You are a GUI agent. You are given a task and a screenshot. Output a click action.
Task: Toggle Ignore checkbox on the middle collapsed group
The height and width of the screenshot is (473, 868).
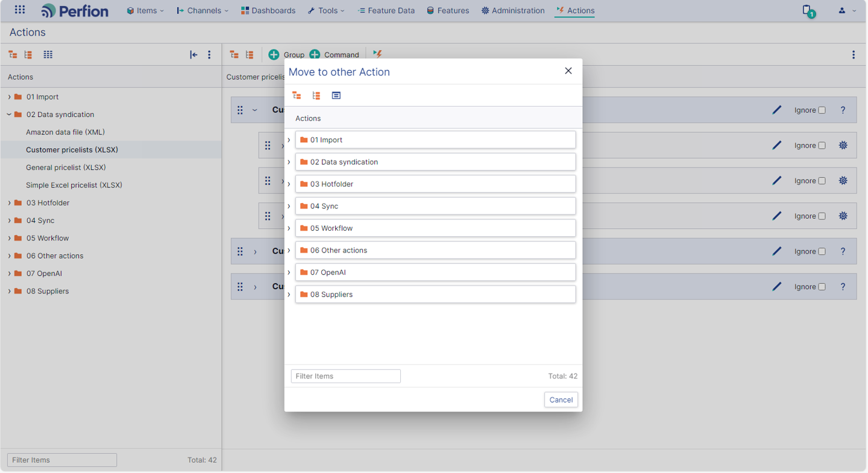click(822, 251)
